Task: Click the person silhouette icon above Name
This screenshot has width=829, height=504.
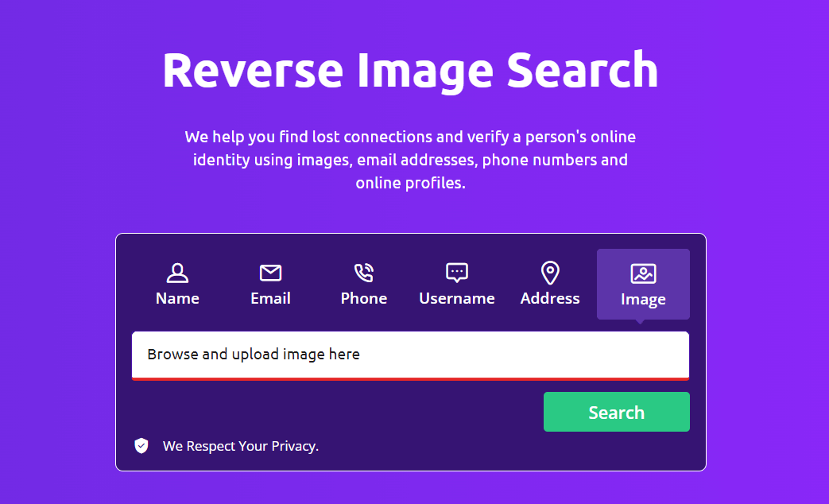Action: tap(177, 273)
